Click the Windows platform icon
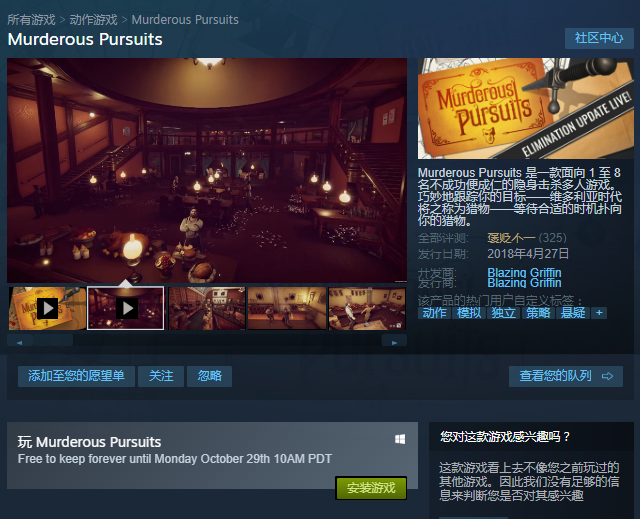Viewport: 640px width, 519px height. 400,439
